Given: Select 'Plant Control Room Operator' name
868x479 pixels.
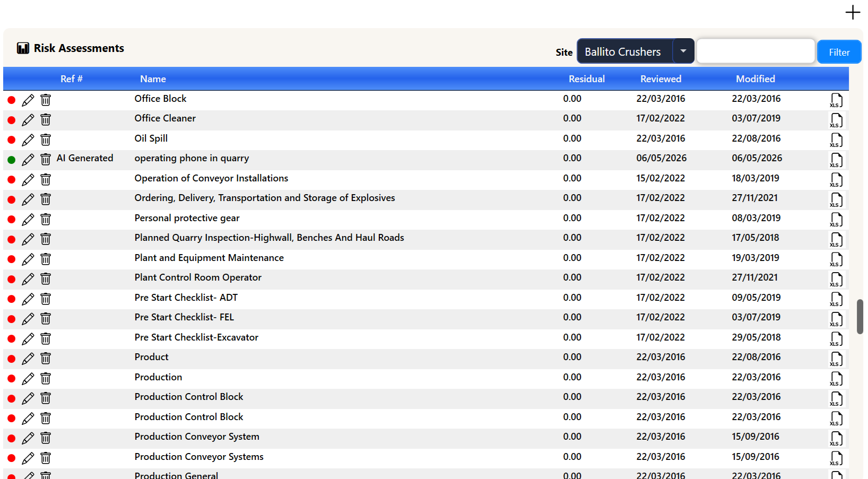Looking at the screenshot, I should pos(198,277).
